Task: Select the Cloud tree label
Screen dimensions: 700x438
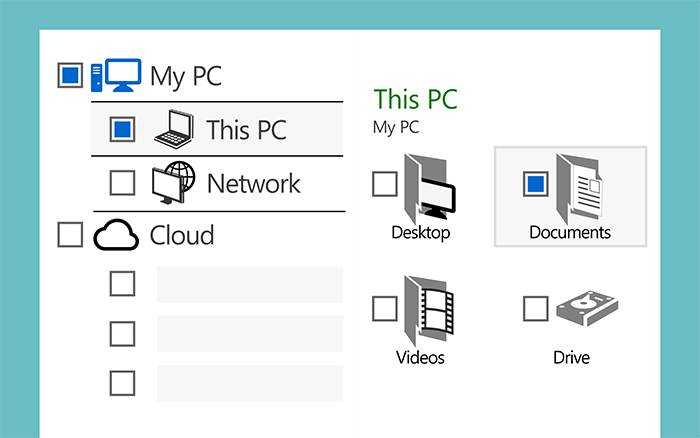Action: [182, 235]
